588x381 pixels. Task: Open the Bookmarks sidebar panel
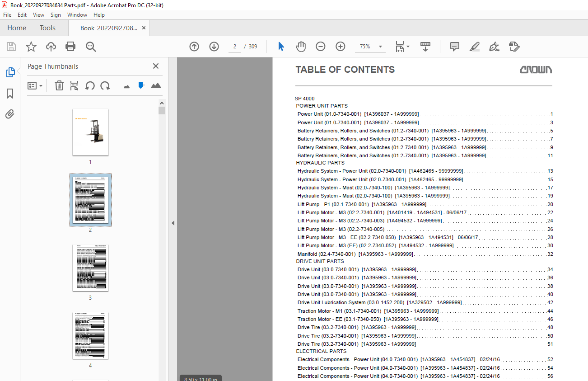click(x=10, y=94)
